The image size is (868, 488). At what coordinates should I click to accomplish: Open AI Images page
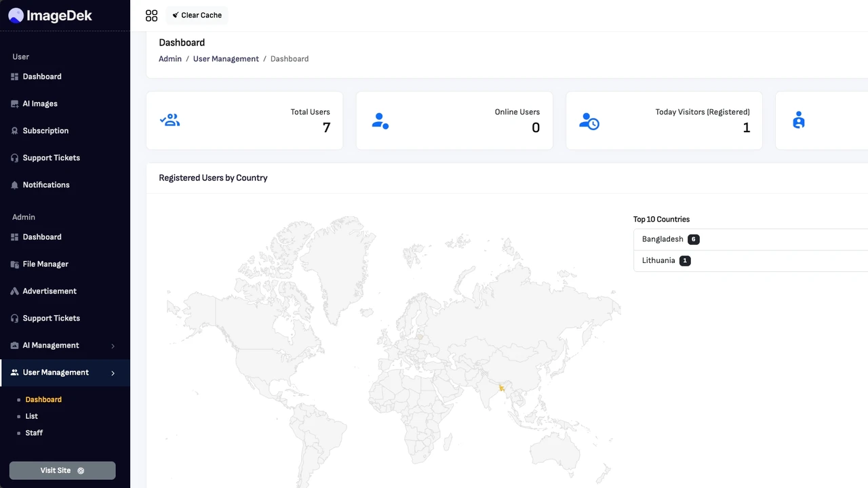coord(40,104)
